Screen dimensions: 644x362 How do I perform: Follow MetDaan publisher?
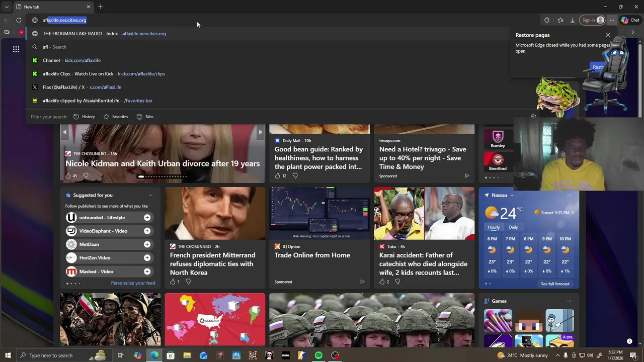coord(147,244)
